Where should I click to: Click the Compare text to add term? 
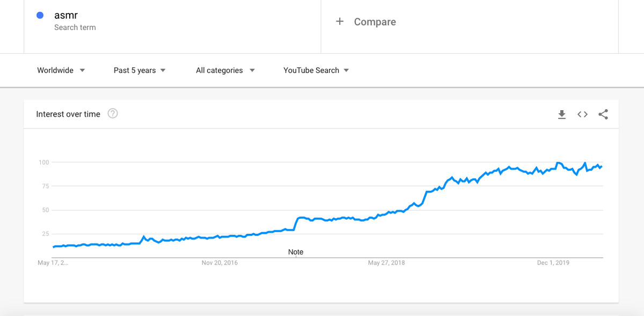[375, 22]
